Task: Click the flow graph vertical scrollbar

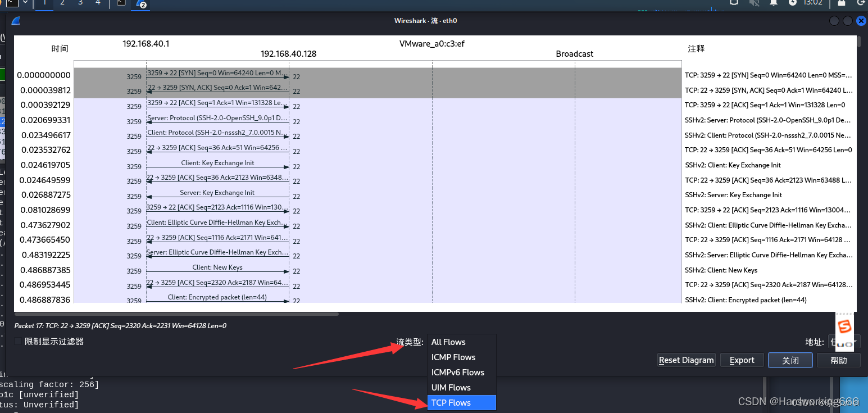Action: click(x=858, y=42)
